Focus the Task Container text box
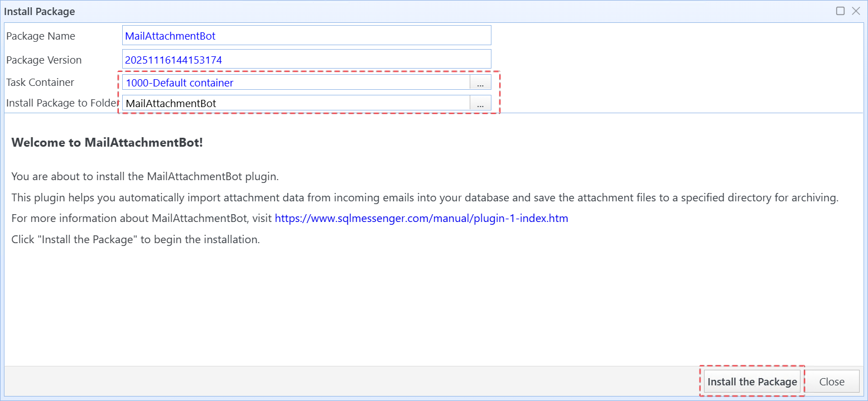Image resolution: width=868 pixels, height=401 pixels. point(296,83)
